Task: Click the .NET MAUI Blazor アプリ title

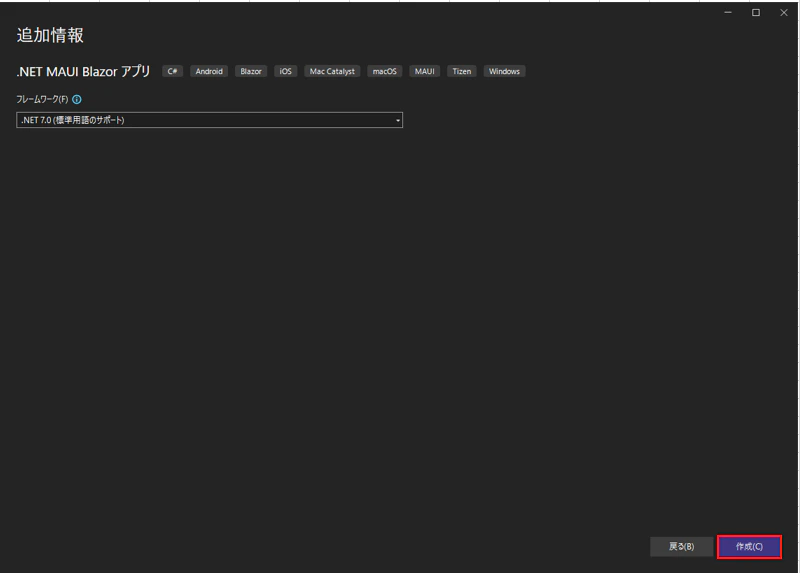Action: coord(83,71)
